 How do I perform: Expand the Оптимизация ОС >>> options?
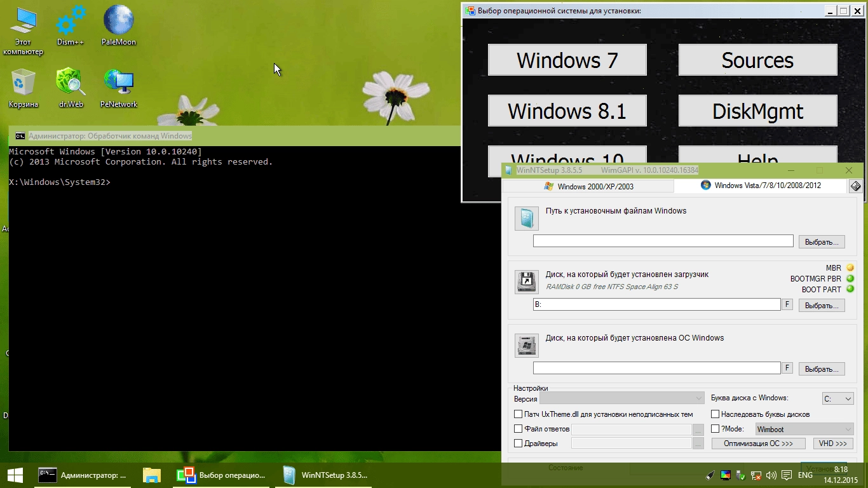(x=758, y=444)
